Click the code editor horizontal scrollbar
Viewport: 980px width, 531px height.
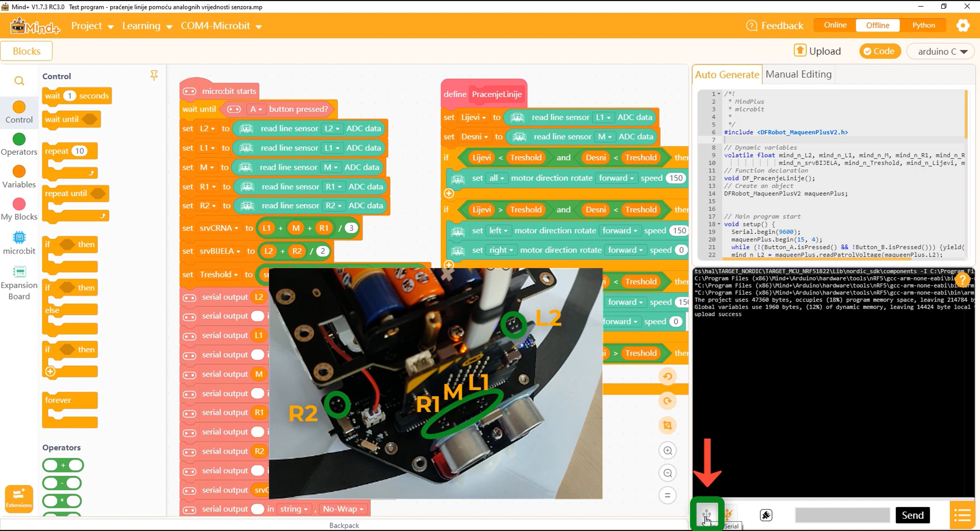coord(817,259)
